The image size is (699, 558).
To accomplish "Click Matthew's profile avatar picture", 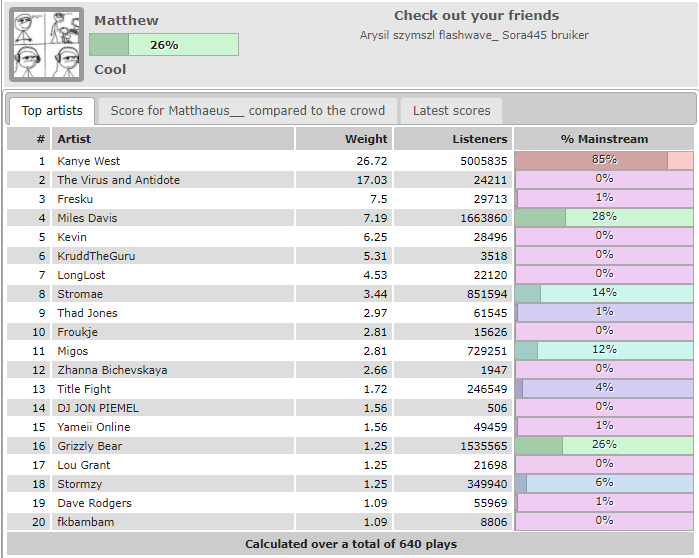I will [46, 45].
